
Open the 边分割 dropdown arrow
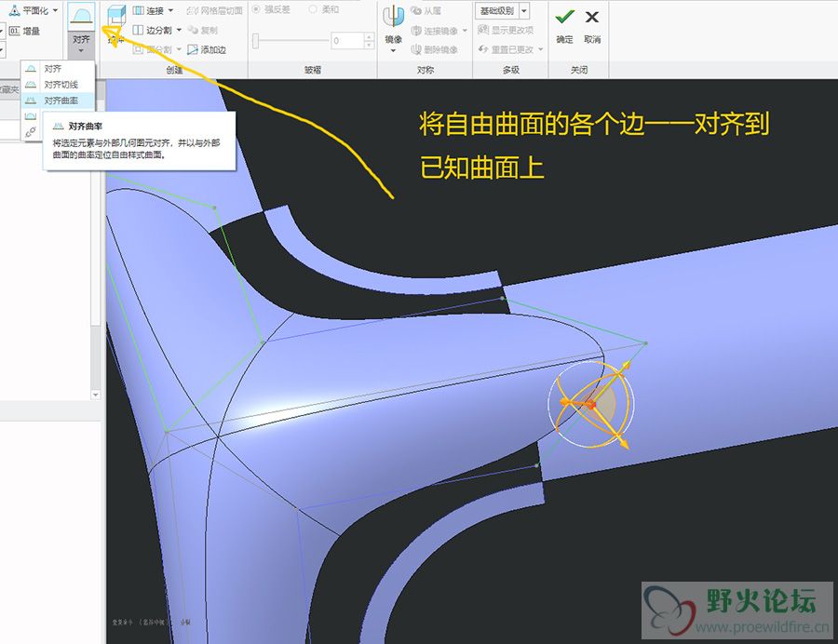click(179, 30)
